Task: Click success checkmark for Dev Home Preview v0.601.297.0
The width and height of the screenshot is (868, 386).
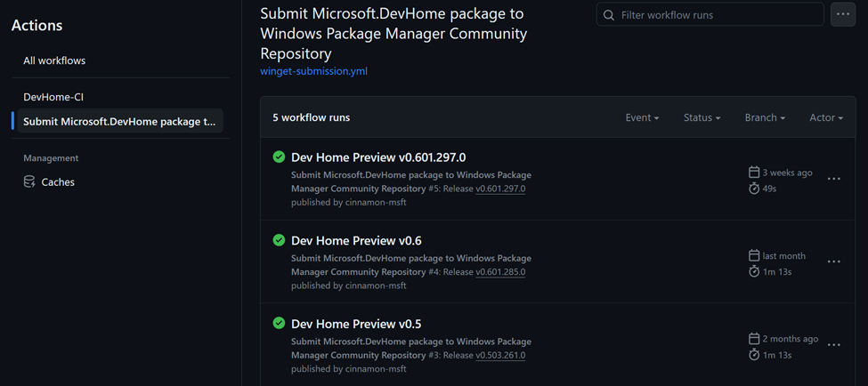Action: tap(279, 157)
